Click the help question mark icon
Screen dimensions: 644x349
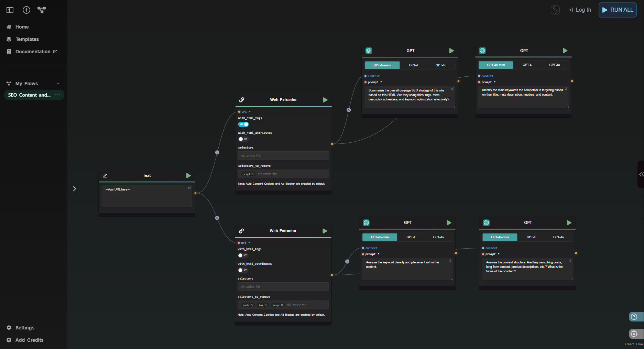634,317
